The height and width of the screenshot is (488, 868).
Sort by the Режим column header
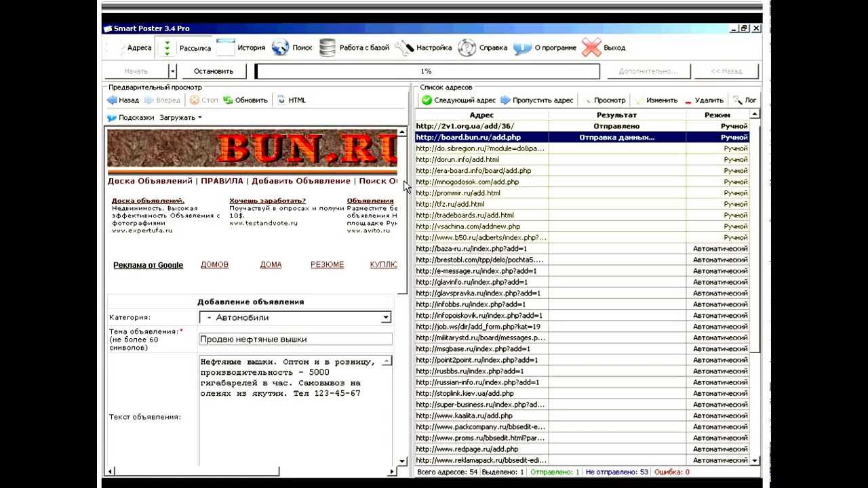[x=717, y=115]
